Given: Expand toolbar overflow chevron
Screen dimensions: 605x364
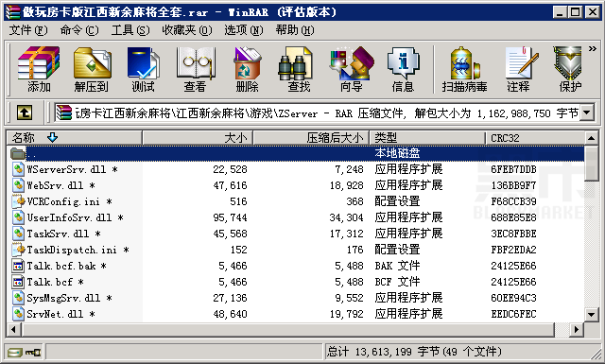Looking at the screenshot, I should [x=593, y=48].
